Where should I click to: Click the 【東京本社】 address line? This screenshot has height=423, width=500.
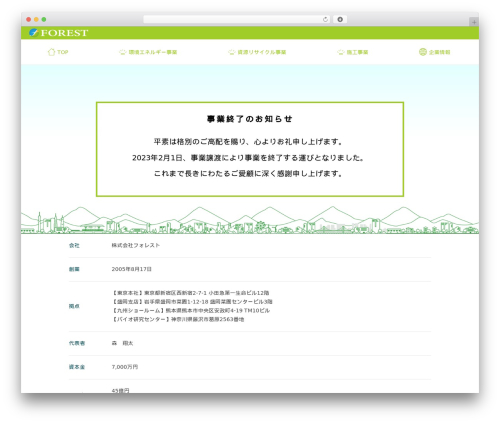(191, 293)
